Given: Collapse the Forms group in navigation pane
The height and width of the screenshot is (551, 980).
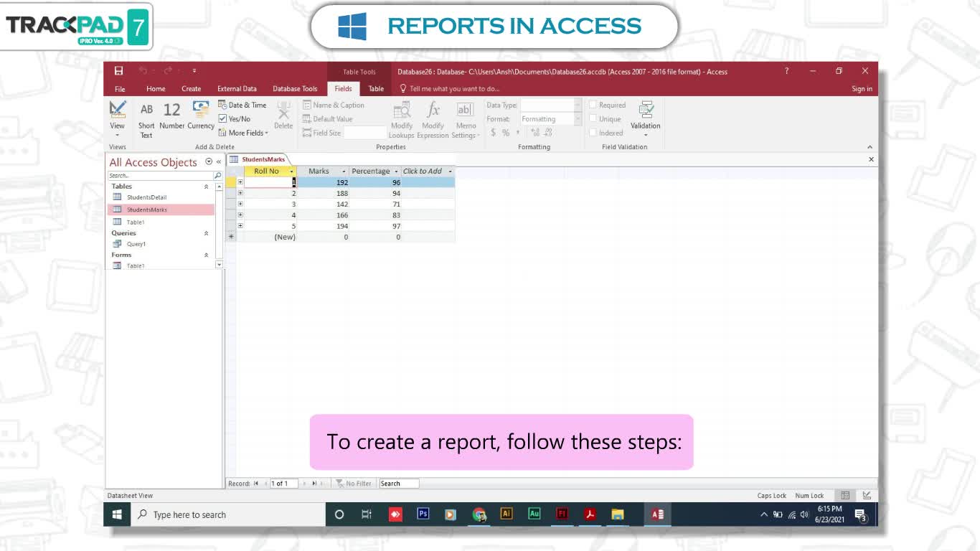Looking at the screenshot, I should coord(207,255).
